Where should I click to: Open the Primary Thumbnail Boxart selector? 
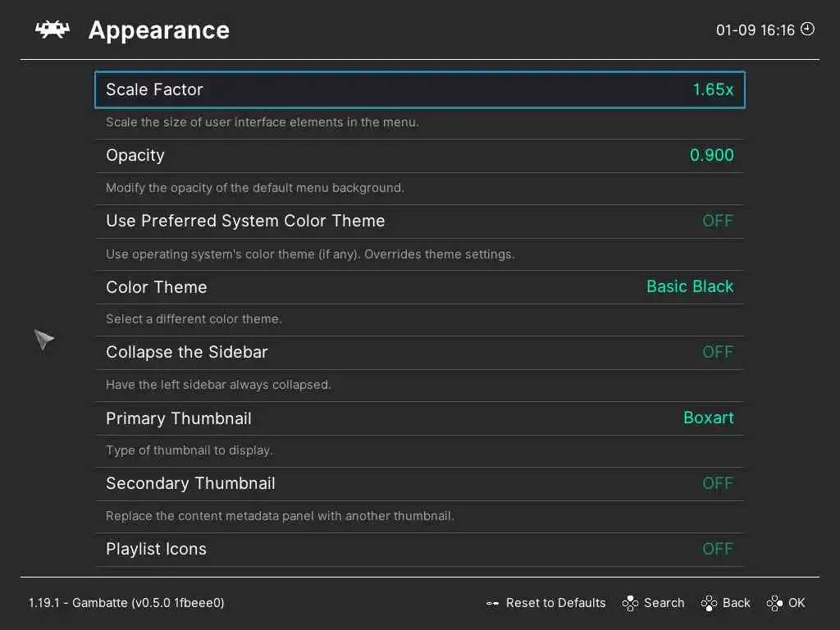(x=708, y=418)
